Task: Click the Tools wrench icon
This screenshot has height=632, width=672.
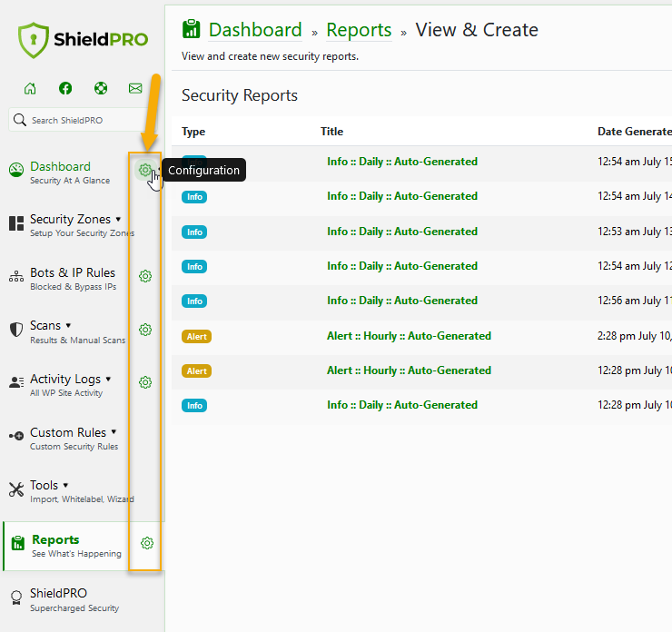Action: coord(16,489)
